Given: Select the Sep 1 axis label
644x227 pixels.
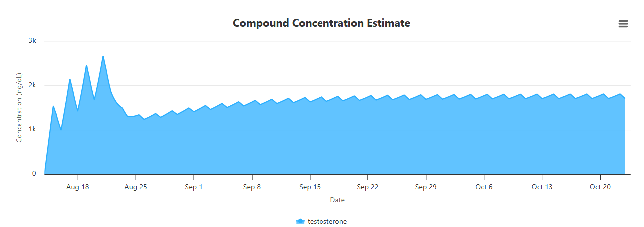Looking at the screenshot, I should click(194, 187).
